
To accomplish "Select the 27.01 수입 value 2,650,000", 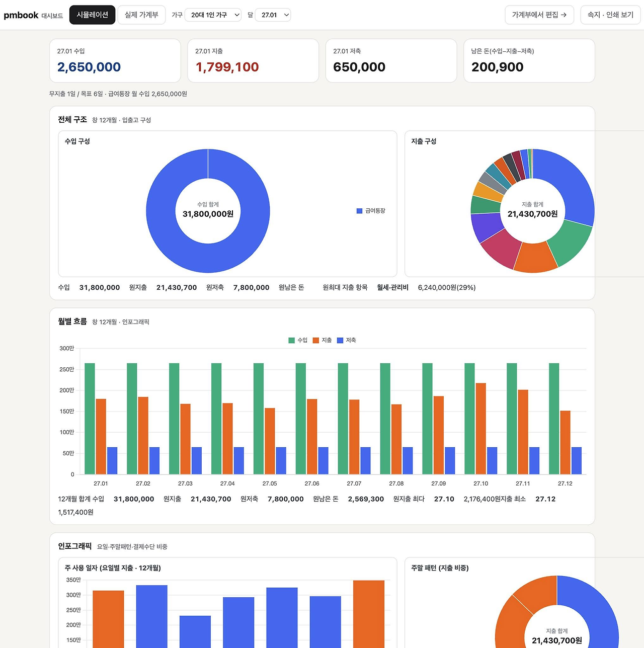I will pyautogui.click(x=89, y=67).
